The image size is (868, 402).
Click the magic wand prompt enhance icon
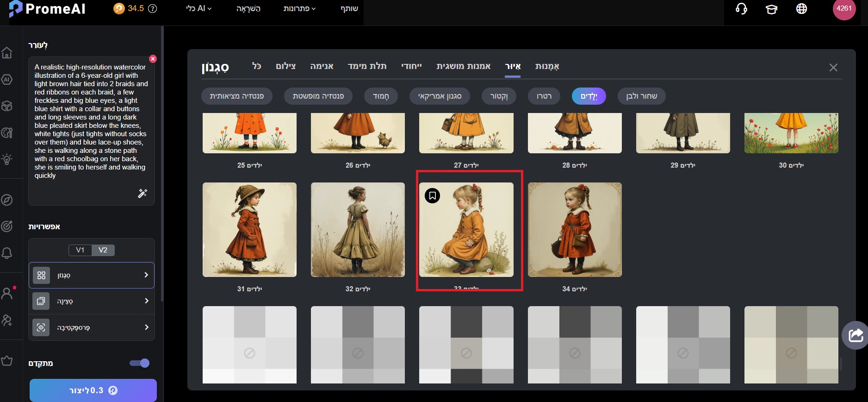[143, 193]
